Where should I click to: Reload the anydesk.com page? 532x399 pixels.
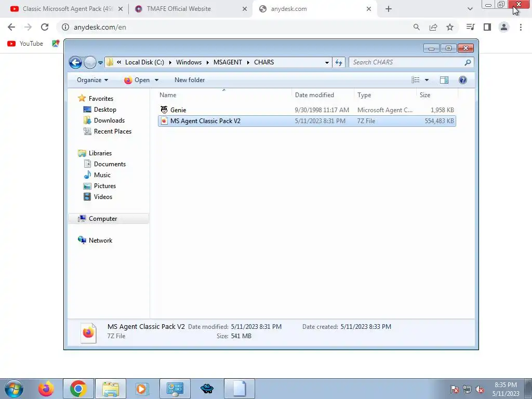click(x=45, y=27)
